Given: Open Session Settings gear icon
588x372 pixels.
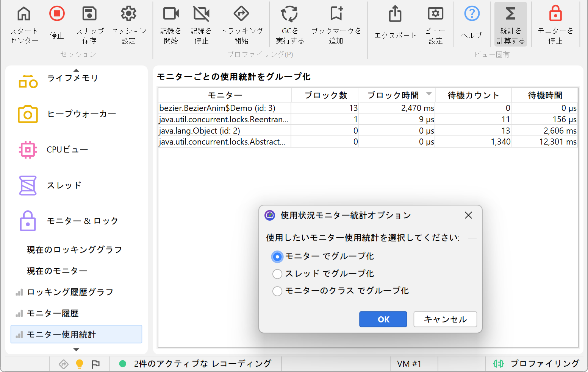Looking at the screenshot, I should click(128, 14).
